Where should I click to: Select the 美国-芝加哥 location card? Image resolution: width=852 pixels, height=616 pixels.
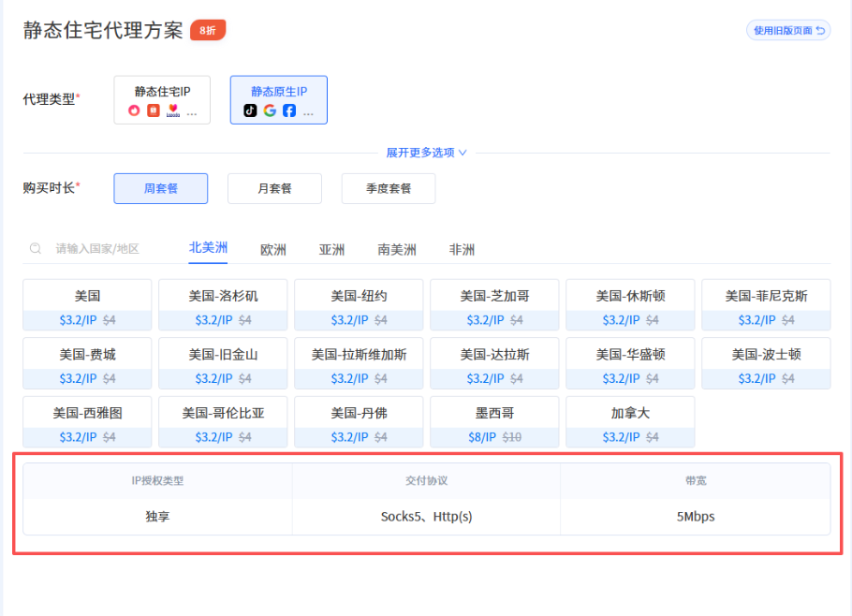click(x=494, y=305)
